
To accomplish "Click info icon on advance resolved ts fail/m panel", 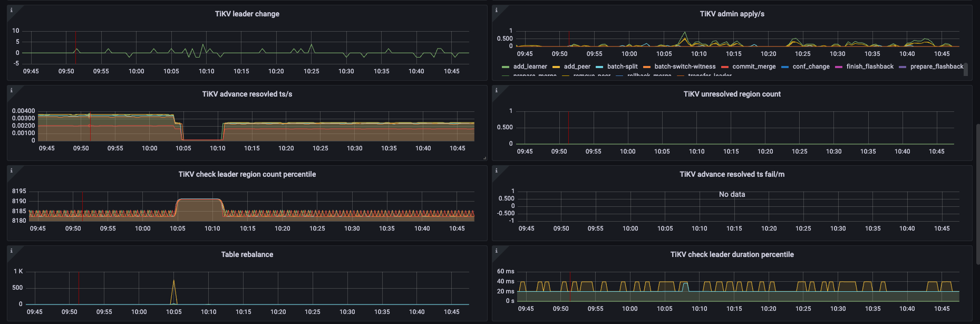I will click(496, 170).
